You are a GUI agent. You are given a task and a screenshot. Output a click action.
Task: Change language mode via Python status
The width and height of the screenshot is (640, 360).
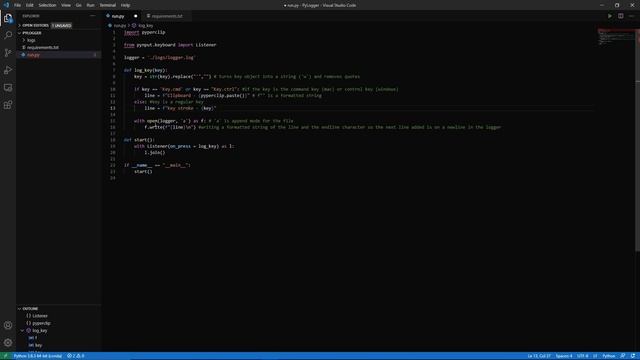pos(609,356)
